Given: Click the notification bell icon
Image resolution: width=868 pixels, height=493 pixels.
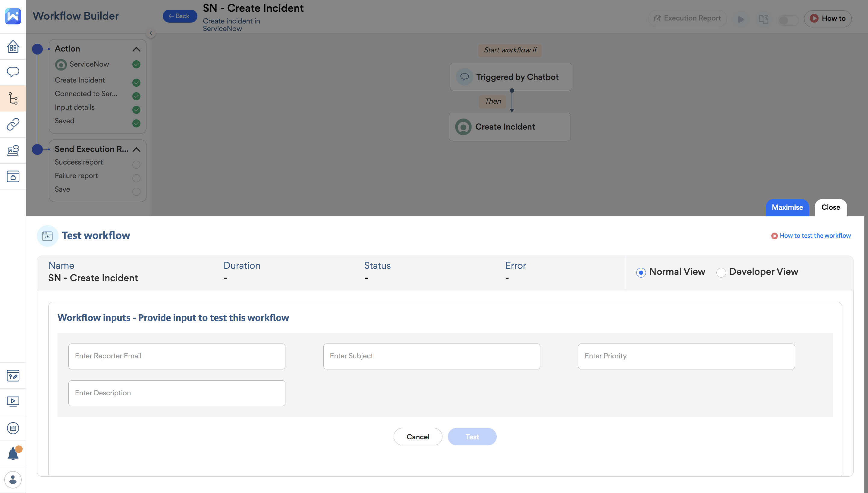Looking at the screenshot, I should pyautogui.click(x=13, y=454).
